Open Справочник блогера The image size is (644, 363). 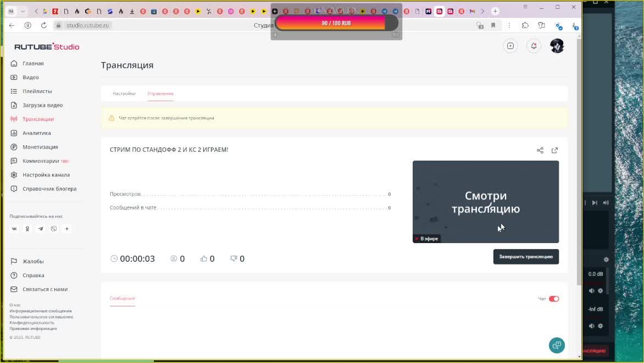pyautogui.click(x=49, y=189)
